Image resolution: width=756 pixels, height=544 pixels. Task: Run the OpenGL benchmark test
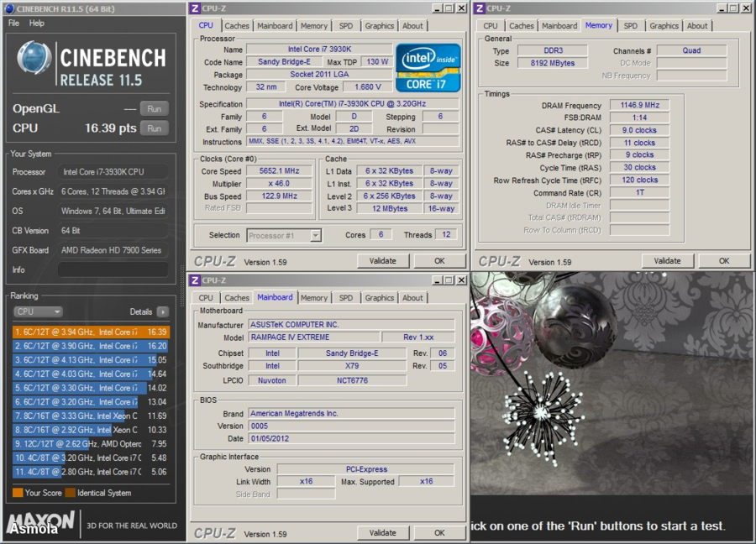click(155, 109)
